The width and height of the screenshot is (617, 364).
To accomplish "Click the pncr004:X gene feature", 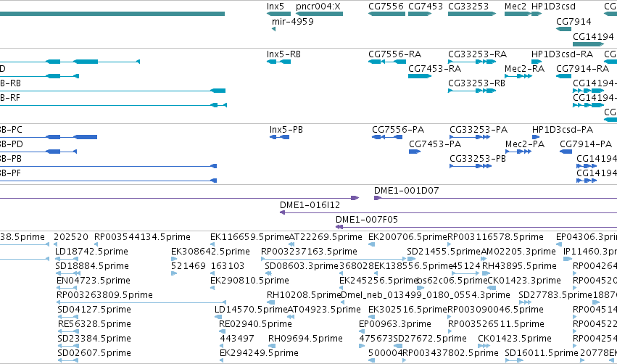I will click(319, 14).
